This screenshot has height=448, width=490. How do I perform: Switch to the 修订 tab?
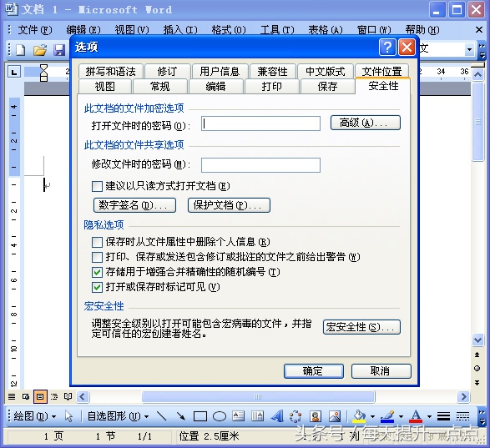point(168,72)
